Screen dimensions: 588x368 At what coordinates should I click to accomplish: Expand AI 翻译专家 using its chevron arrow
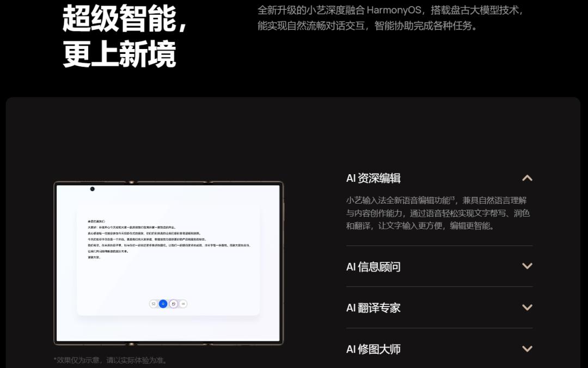[x=526, y=308]
